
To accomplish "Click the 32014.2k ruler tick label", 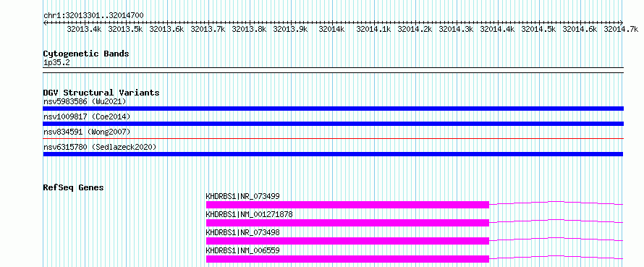I will click(x=415, y=29).
